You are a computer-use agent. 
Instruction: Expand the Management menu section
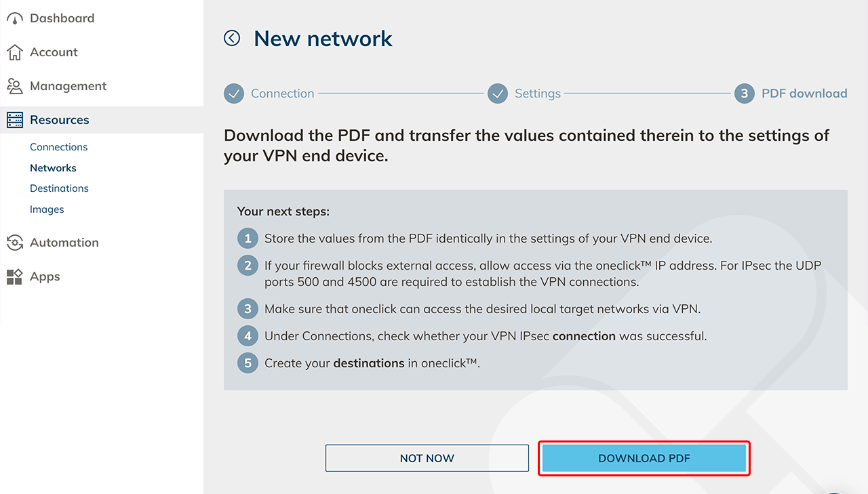(x=68, y=86)
